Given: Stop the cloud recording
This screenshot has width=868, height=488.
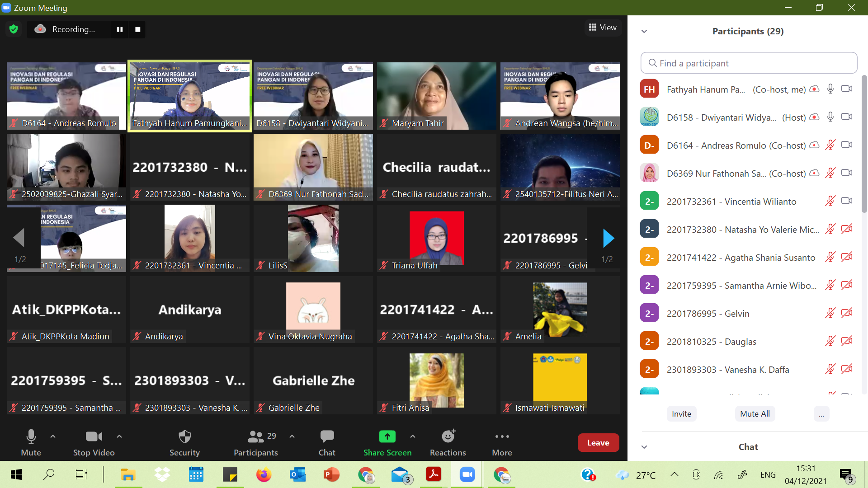Looking at the screenshot, I should (x=138, y=29).
